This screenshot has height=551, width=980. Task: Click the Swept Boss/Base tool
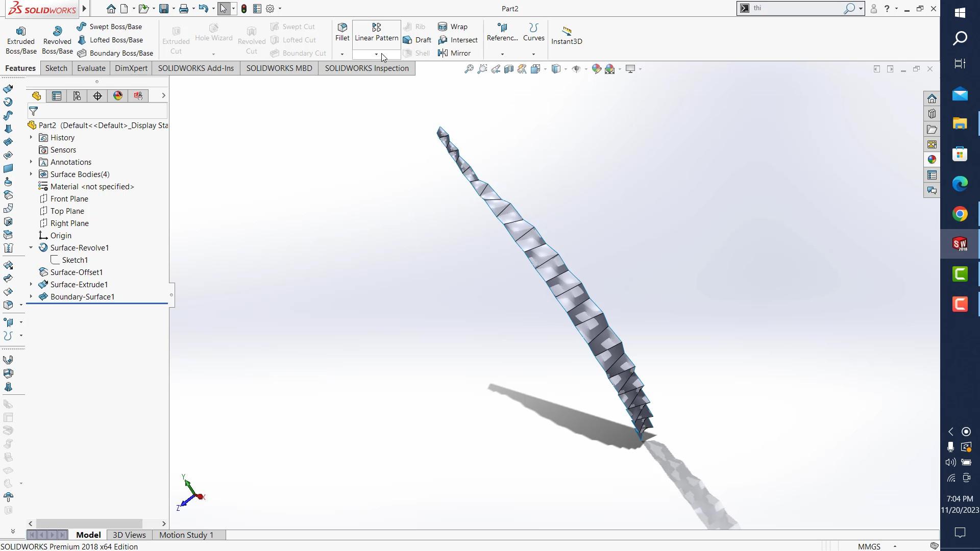click(110, 27)
